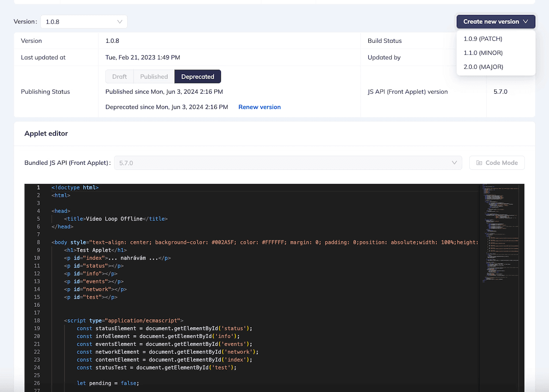Viewport: 549px width, 392px height.
Task: Click the chevron icon on Create new version button
Action: click(526, 21)
